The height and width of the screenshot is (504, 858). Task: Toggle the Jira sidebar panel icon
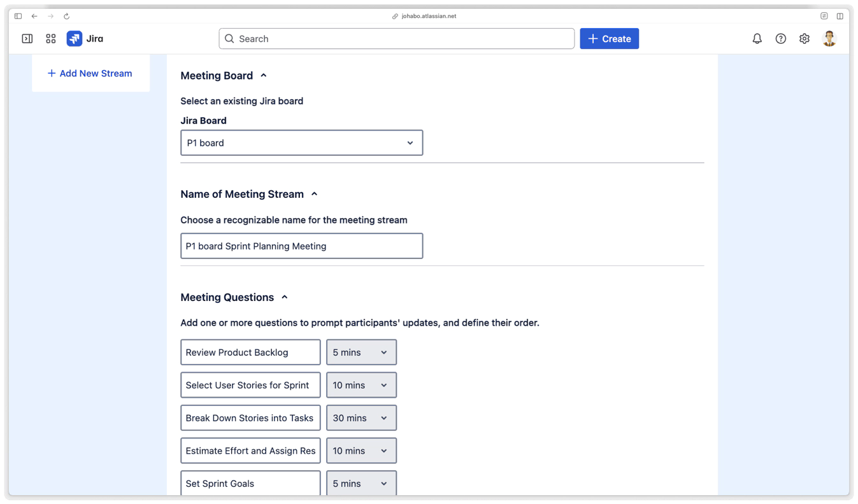(27, 39)
